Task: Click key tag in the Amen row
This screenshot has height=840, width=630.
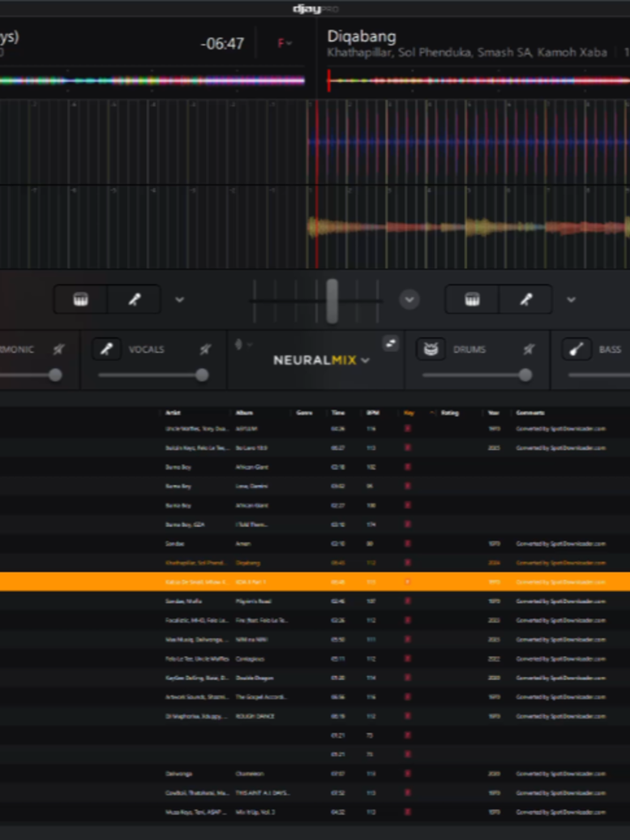Action: (x=408, y=543)
